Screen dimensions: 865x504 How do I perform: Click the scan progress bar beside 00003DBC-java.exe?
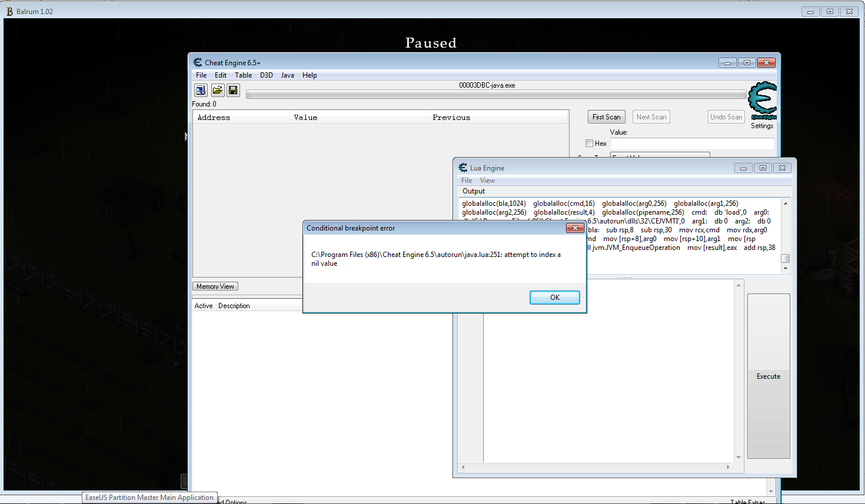[495, 94]
